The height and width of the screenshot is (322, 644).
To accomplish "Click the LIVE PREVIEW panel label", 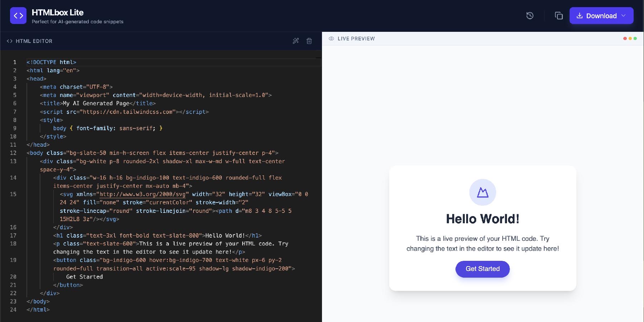I will tap(356, 39).
